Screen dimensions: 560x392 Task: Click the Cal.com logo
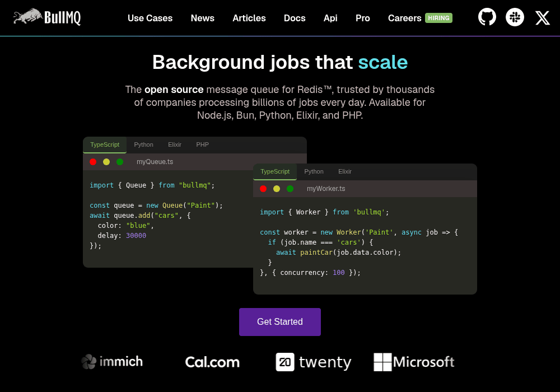(x=212, y=362)
